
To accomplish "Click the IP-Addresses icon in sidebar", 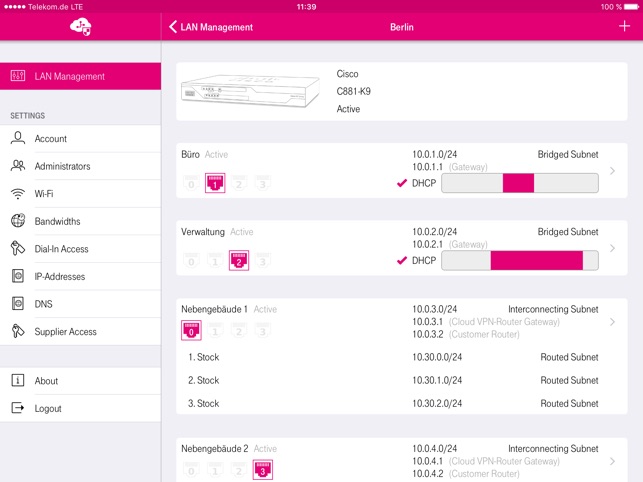I will [x=18, y=276].
